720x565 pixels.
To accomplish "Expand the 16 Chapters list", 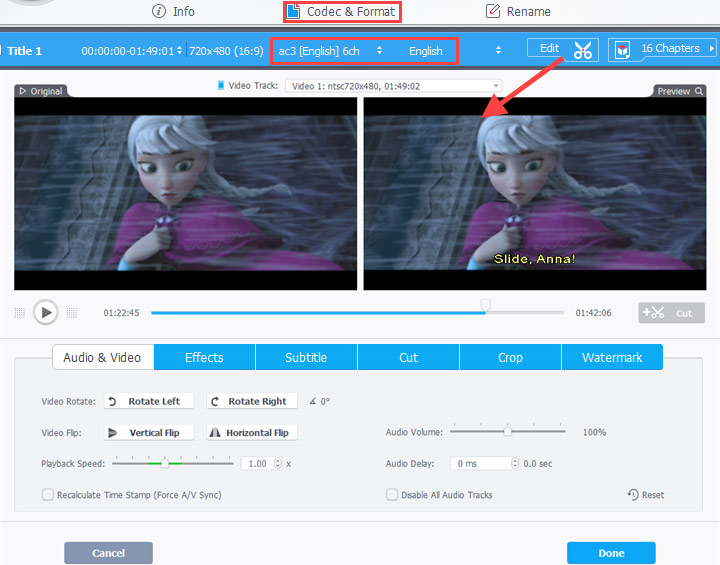I will [712, 48].
